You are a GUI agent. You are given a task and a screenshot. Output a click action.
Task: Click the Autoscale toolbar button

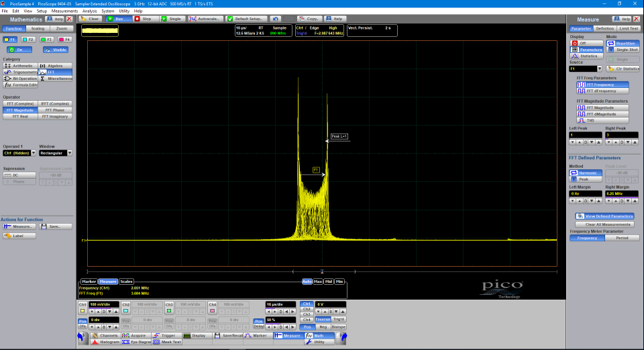pos(205,19)
